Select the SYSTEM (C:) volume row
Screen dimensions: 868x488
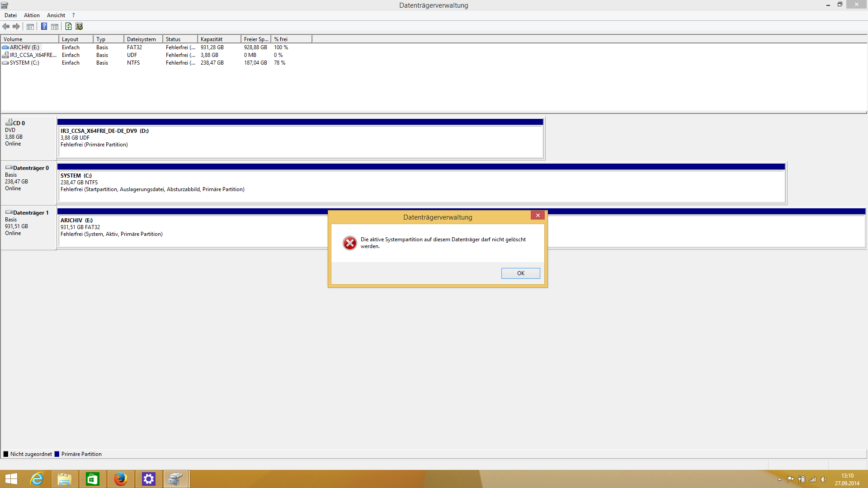(x=24, y=63)
